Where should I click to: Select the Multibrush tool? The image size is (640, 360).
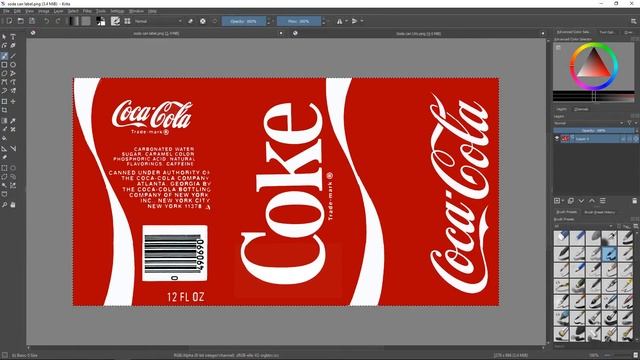(x=13, y=91)
